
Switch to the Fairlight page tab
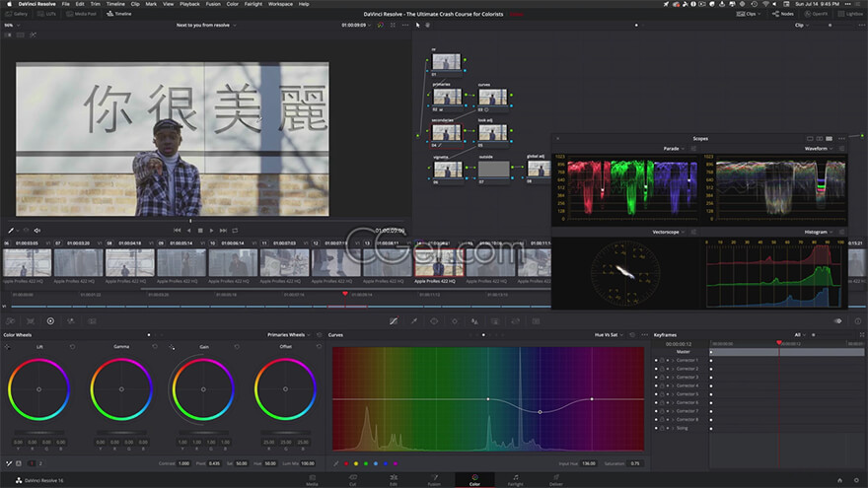pos(515,480)
